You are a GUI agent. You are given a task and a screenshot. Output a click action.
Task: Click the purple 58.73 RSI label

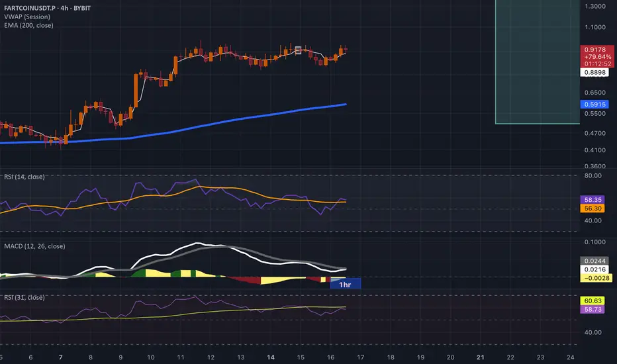(x=593, y=309)
